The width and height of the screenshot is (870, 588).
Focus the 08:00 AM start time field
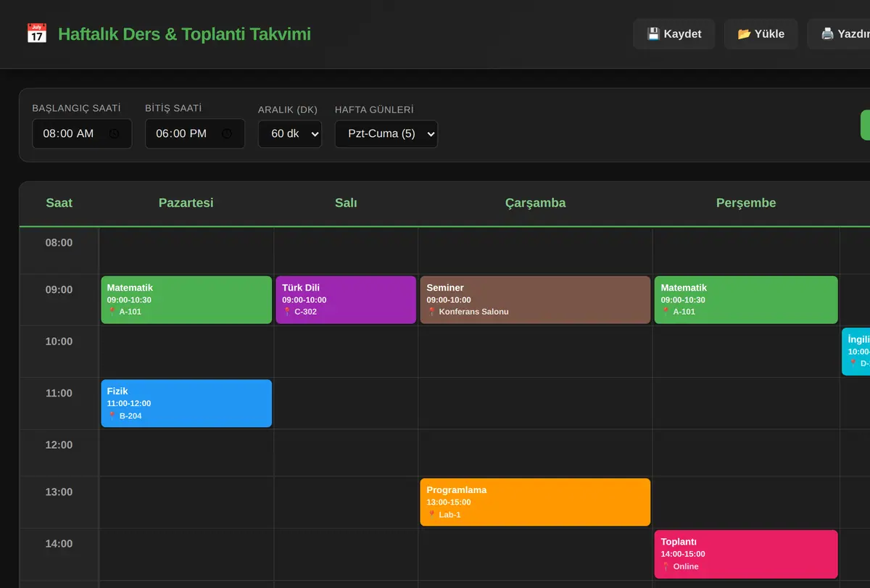click(82, 133)
